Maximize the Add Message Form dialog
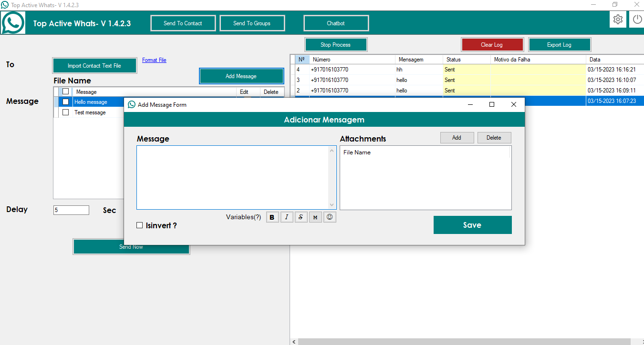 pyautogui.click(x=492, y=104)
